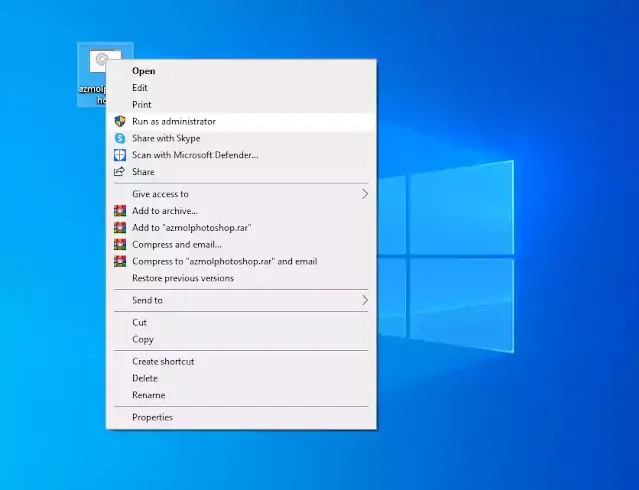Choose Open from the context menu
This screenshot has height=490, width=639.
(x=241, y=71)
